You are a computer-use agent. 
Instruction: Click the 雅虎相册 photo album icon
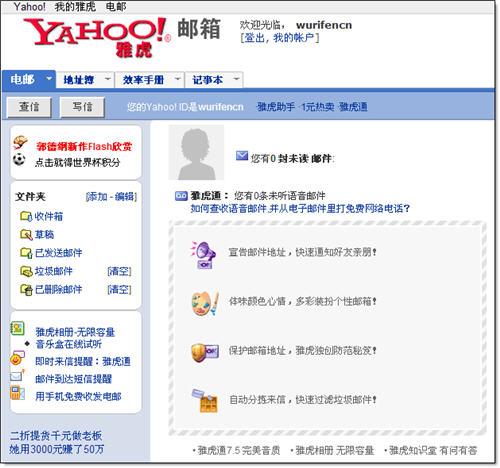click(x=17, y=328)
